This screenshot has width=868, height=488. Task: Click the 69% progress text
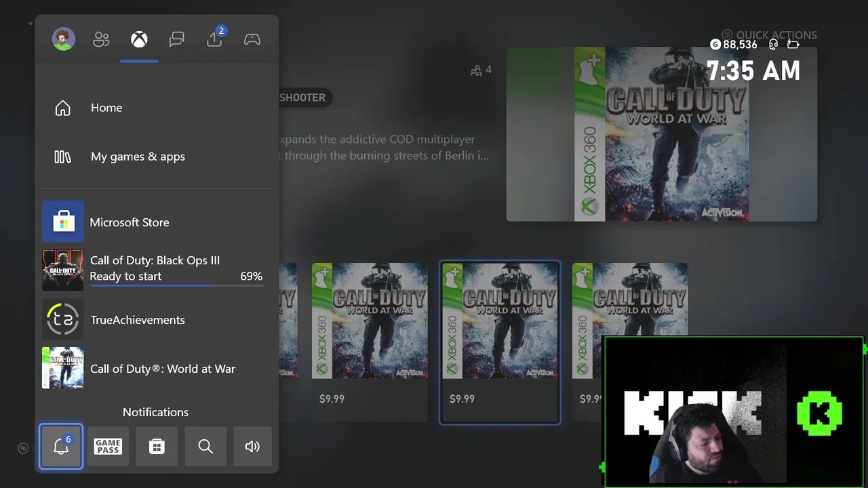coord(251,276)
